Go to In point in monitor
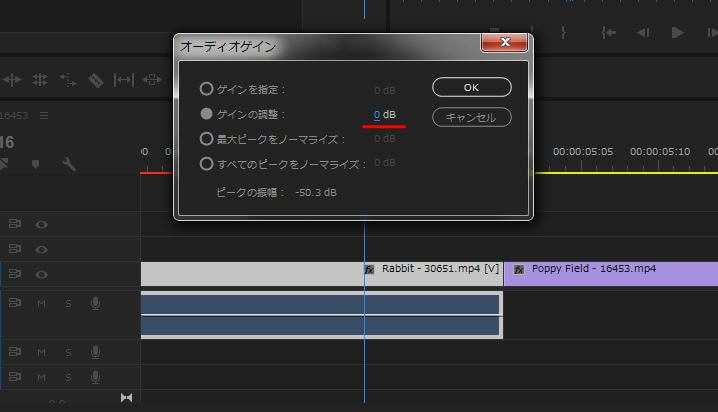This screenshot has width=718, height=412. click(608, 33)
